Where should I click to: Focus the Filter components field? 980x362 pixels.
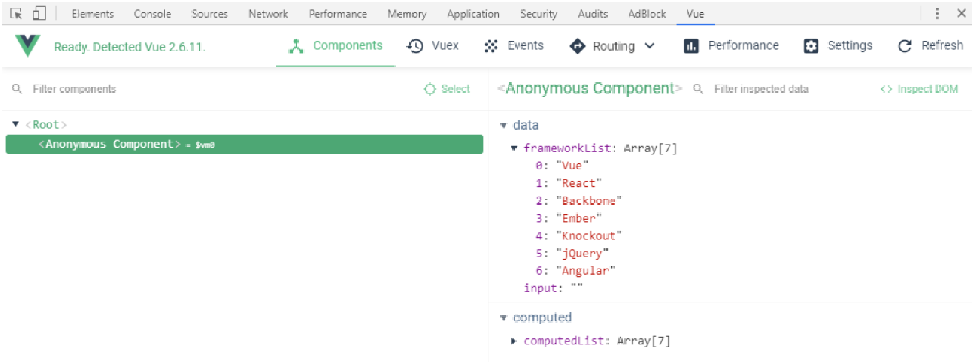[74, 89]
